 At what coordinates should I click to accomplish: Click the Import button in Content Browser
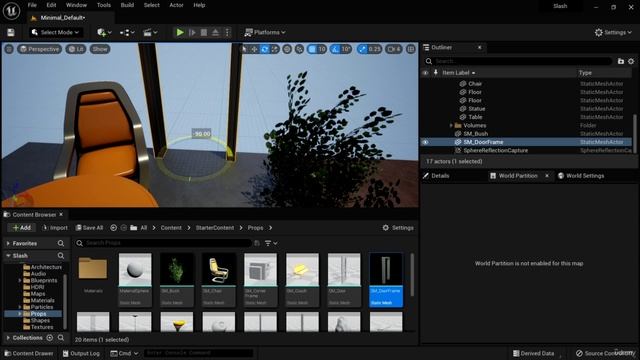coord(55,228)
